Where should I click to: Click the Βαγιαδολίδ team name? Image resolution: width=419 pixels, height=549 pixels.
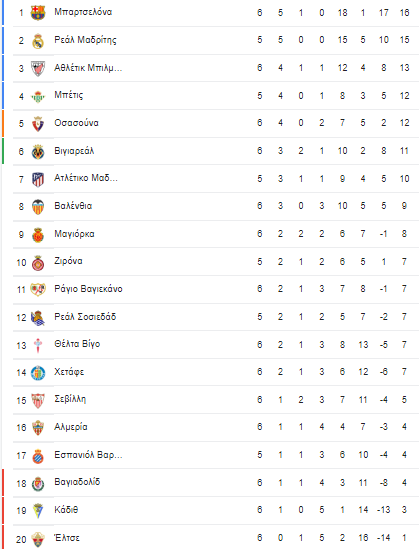(77, 482)
